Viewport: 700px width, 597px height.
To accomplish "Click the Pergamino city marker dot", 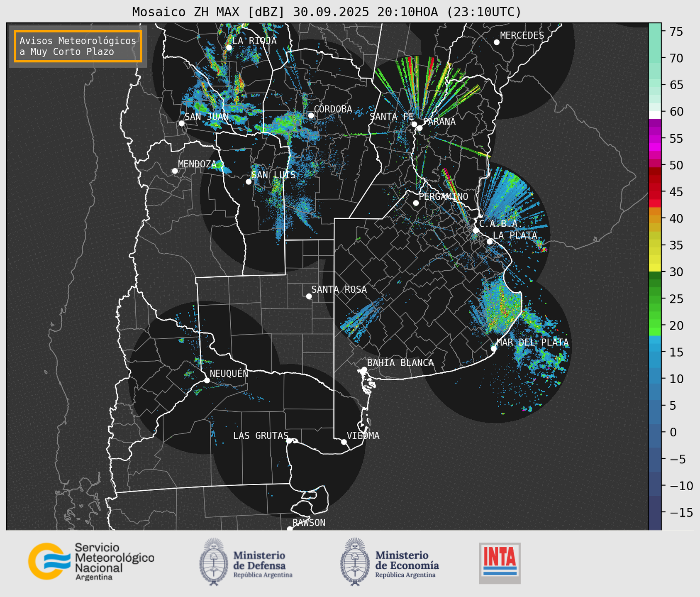I will coord(416,203).
